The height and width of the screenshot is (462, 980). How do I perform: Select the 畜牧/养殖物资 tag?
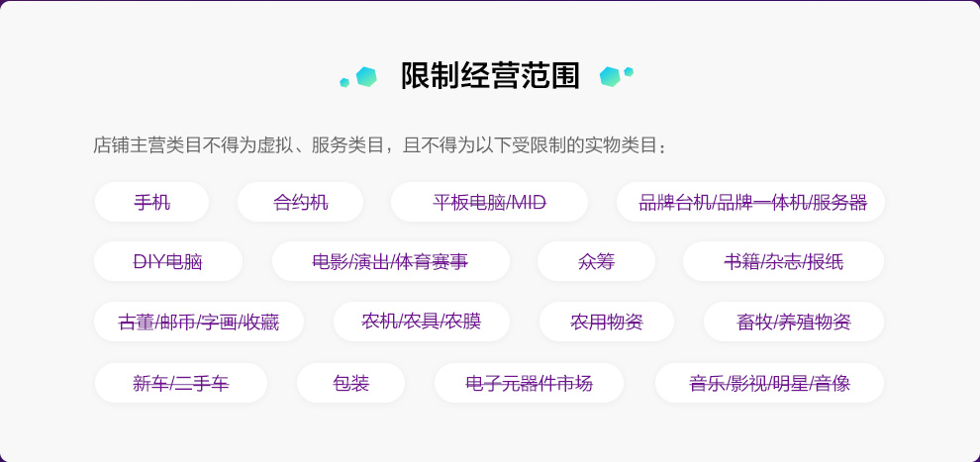point(793,323)
